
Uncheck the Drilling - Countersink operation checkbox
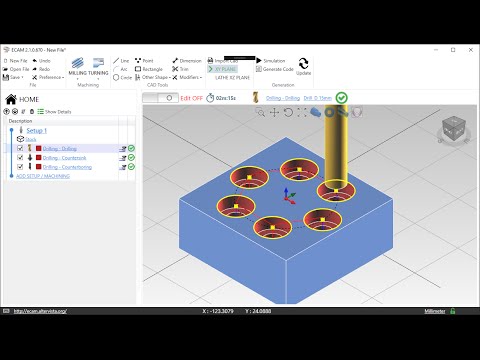coord(20,157)
